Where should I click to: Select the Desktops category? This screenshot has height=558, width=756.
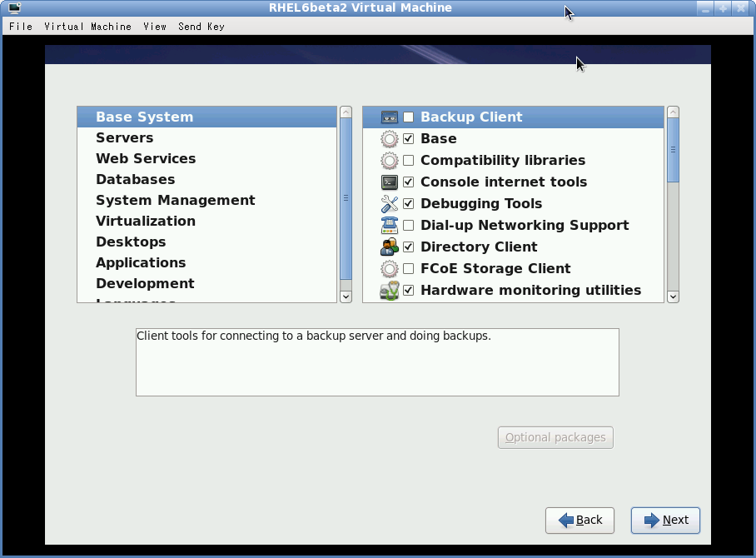[206, 242]
